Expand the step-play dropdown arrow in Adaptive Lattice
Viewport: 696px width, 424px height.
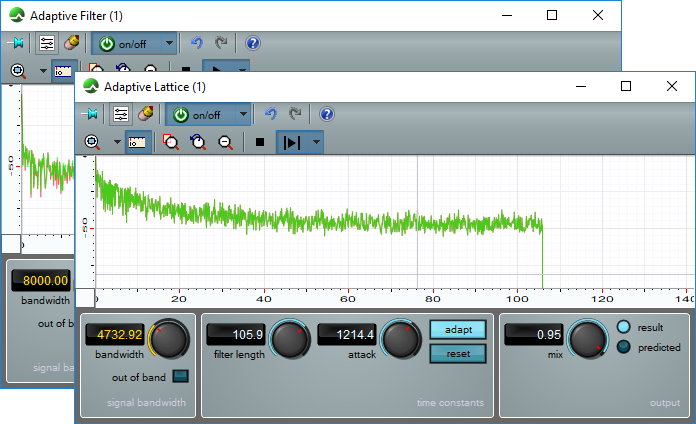[317, 142]
